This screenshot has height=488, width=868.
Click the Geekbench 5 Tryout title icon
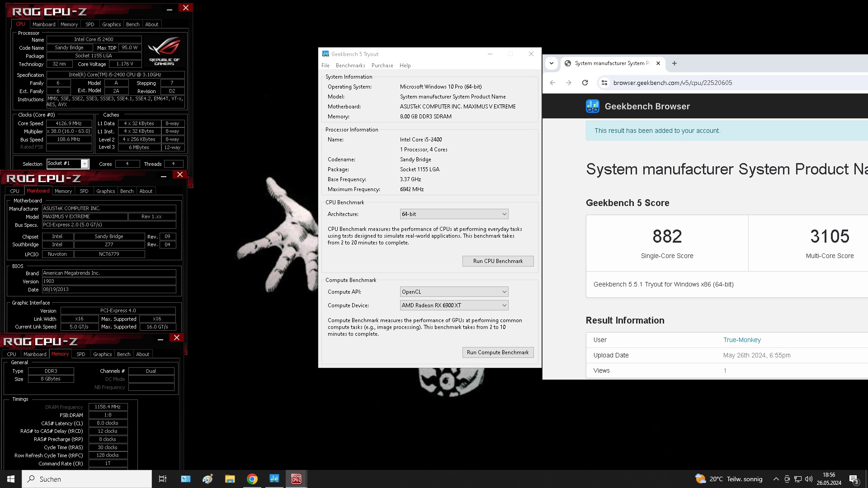coord(325,54)
